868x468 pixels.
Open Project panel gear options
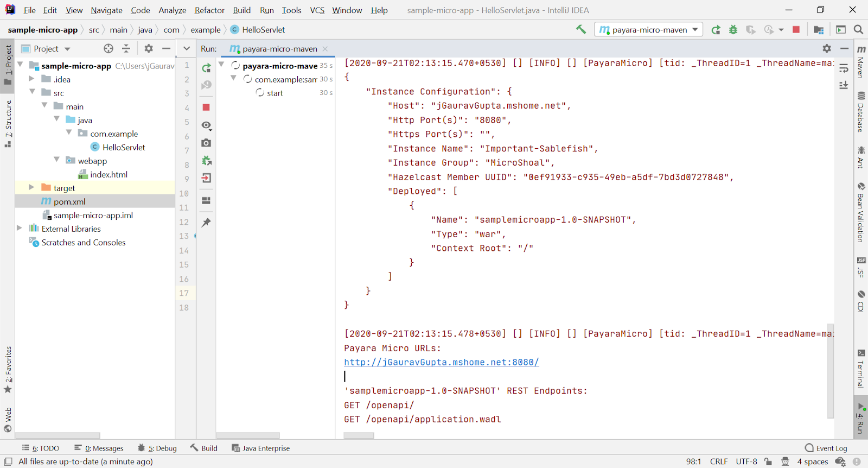pyautogui.click(x=149, y=49)
